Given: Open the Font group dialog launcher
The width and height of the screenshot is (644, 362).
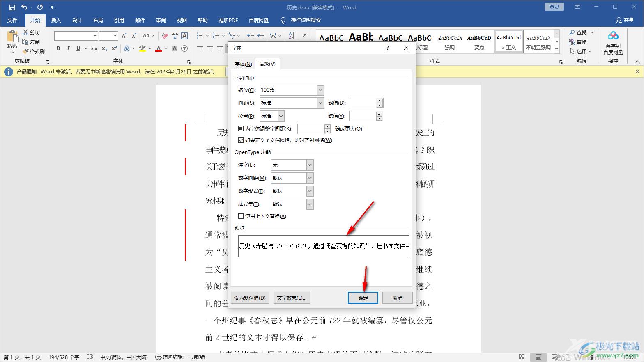Looking at the screenshot, I should point(189,62).
